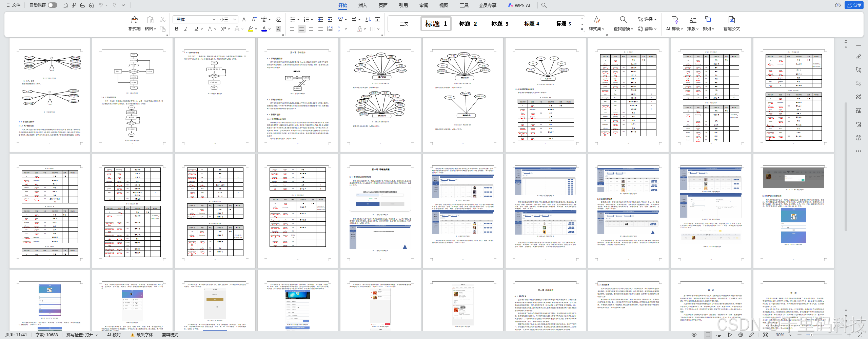Apply italic formatting
This screenshot has width=868, height=339.
(186, 29)
